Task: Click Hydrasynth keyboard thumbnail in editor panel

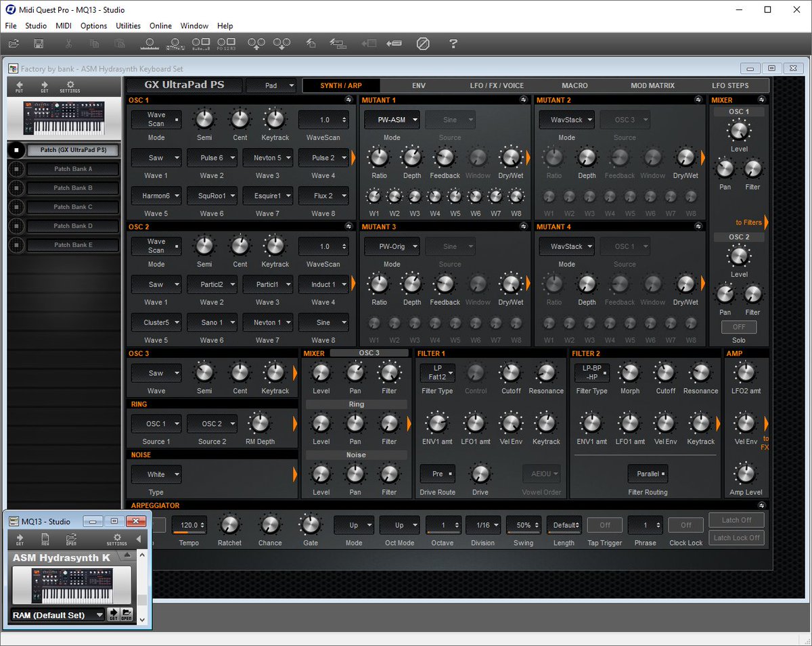Action: (64, 118)
